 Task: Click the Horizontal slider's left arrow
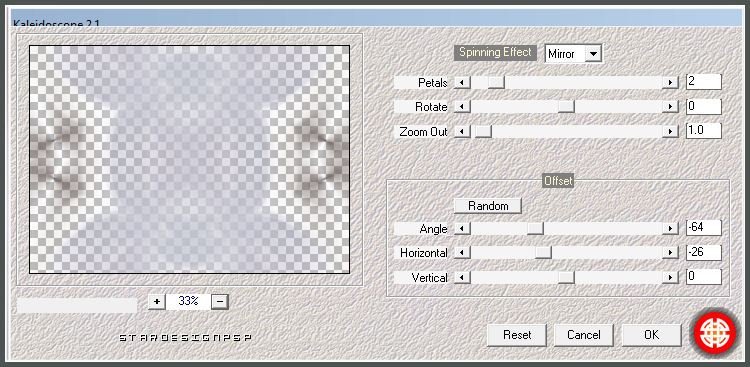click(x=462, y=253)
